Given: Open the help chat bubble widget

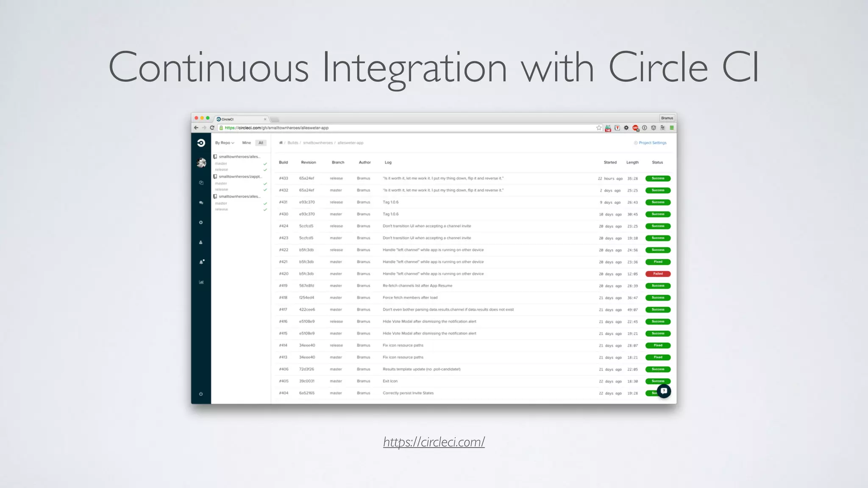Looking at the screenshot, I should coord(664,391).
